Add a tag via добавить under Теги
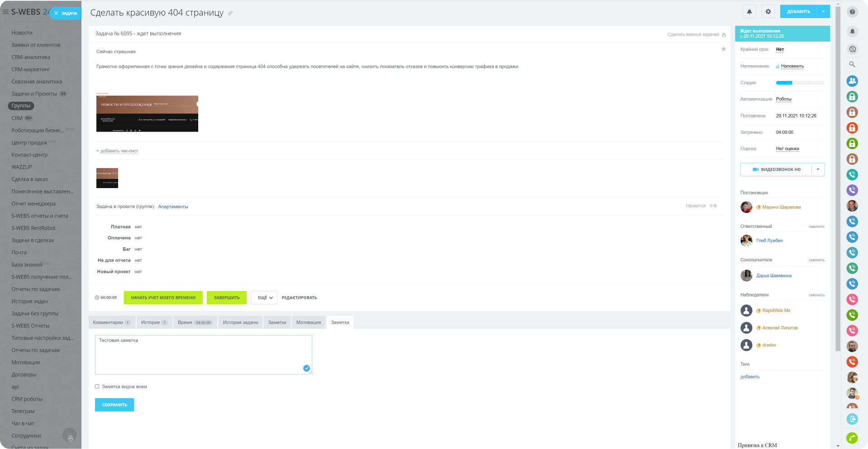868x449 pixels. pos(750,377)
